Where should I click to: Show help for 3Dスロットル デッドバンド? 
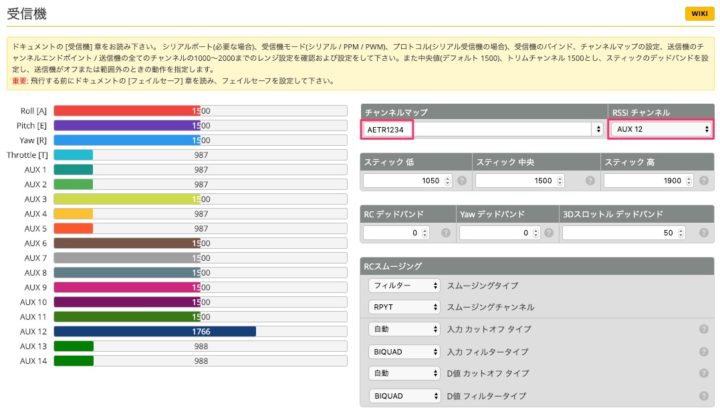pos(704,232)
